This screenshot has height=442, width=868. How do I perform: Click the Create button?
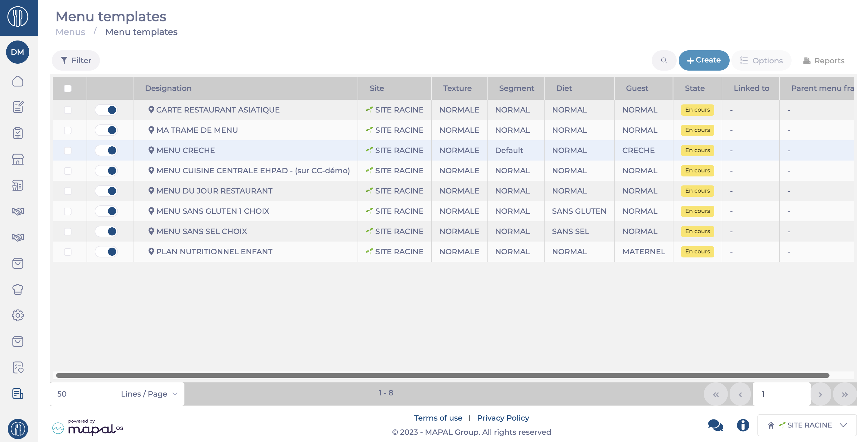point(704,60)
